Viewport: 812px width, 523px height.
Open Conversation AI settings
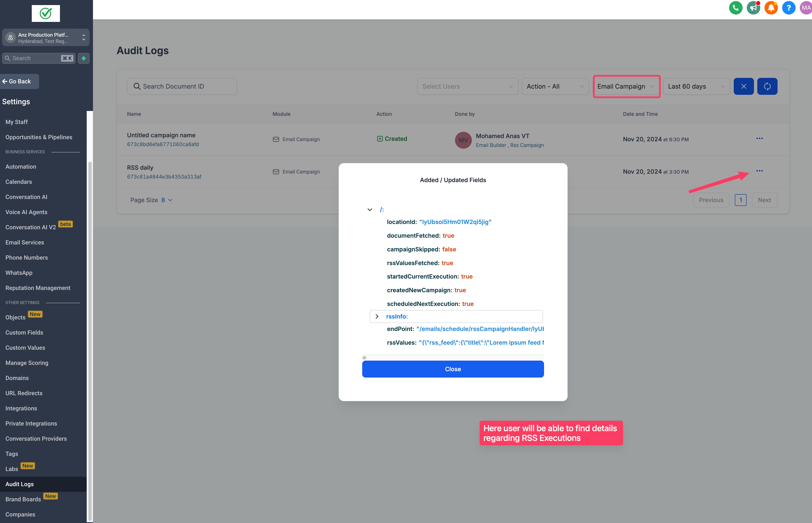click(x=27, y=197)
